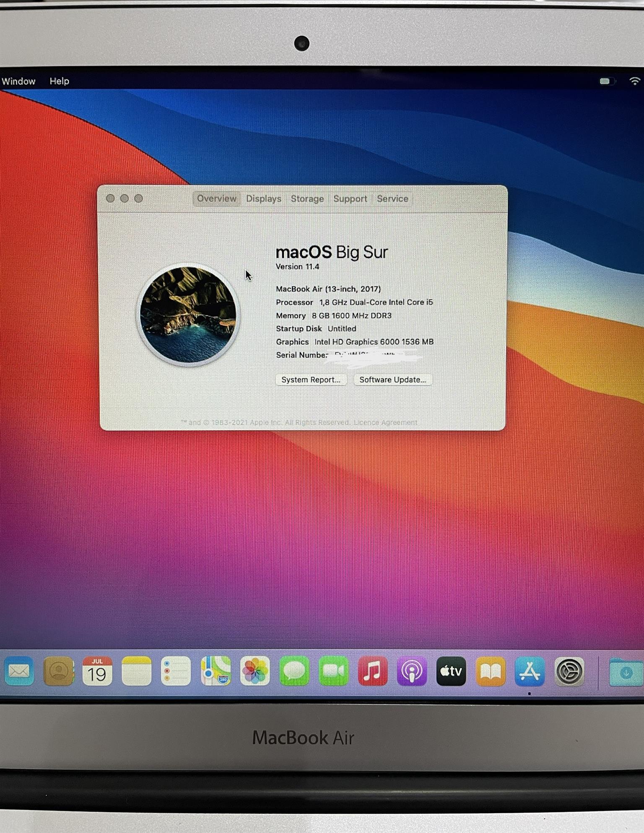Viewport: 644px width, 833px height.
Task: Open the App Store icon
Action: pyautogui.click(x=530, y=671)
